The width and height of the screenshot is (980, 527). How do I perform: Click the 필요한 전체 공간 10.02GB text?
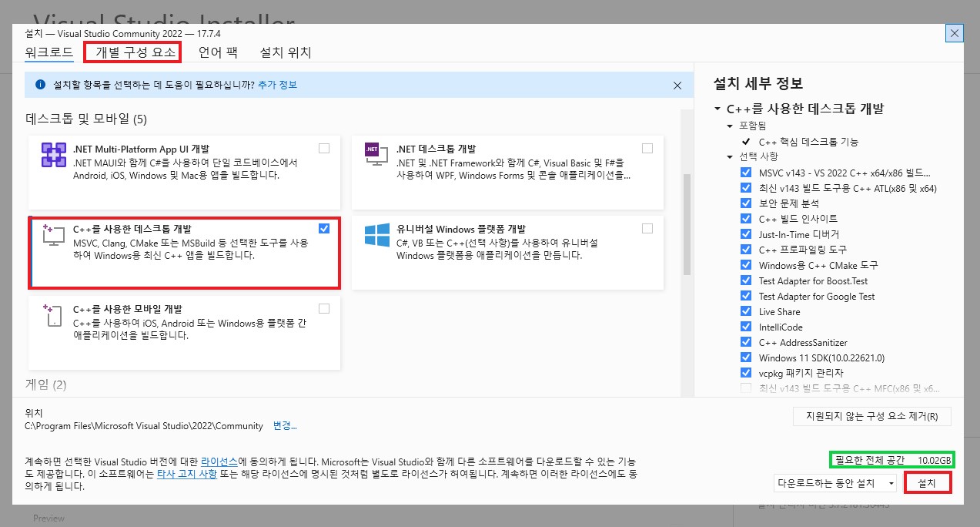pos(893,460)
